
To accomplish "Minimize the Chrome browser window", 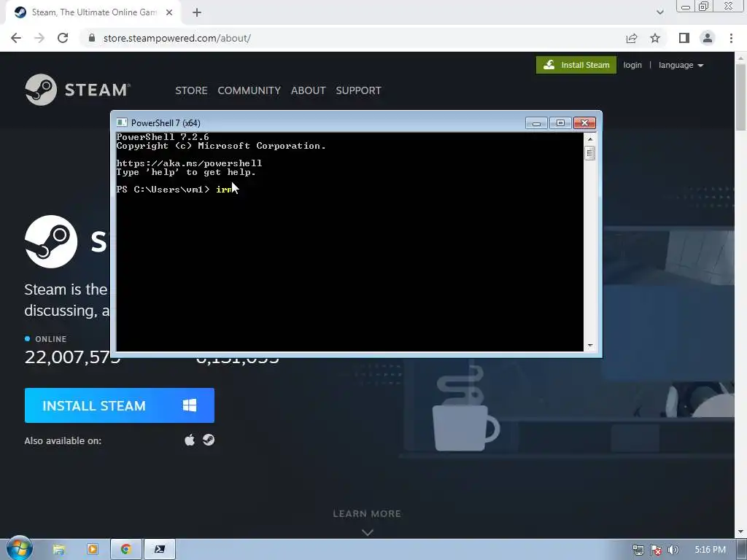I will (686, 7).
